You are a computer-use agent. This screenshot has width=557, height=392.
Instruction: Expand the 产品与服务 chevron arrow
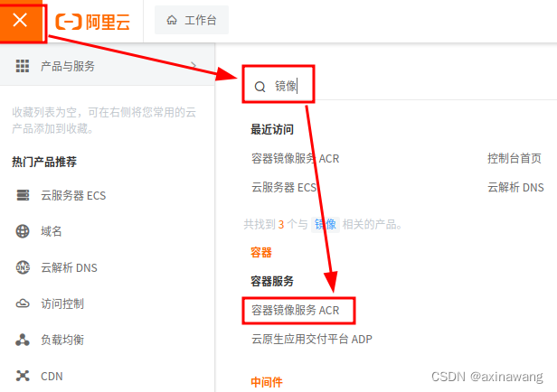(194, 65)
